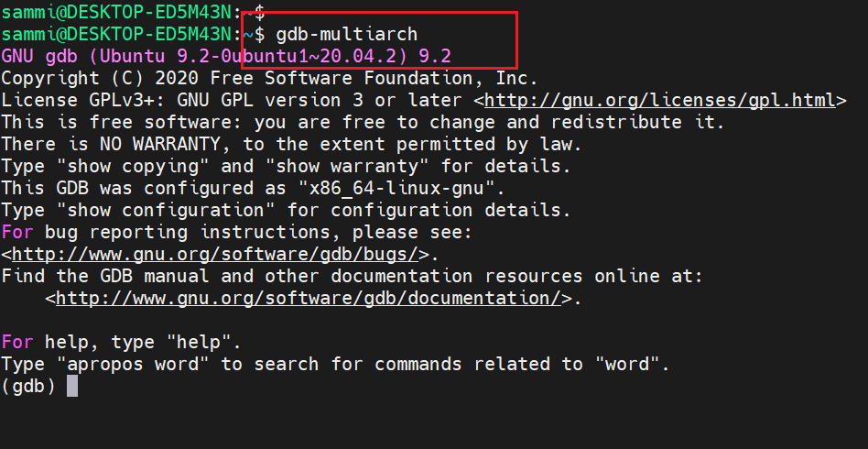868x449 pixels.
Task: Click the 'Type "show copying"' line
Action: click(x=287, y=166)
